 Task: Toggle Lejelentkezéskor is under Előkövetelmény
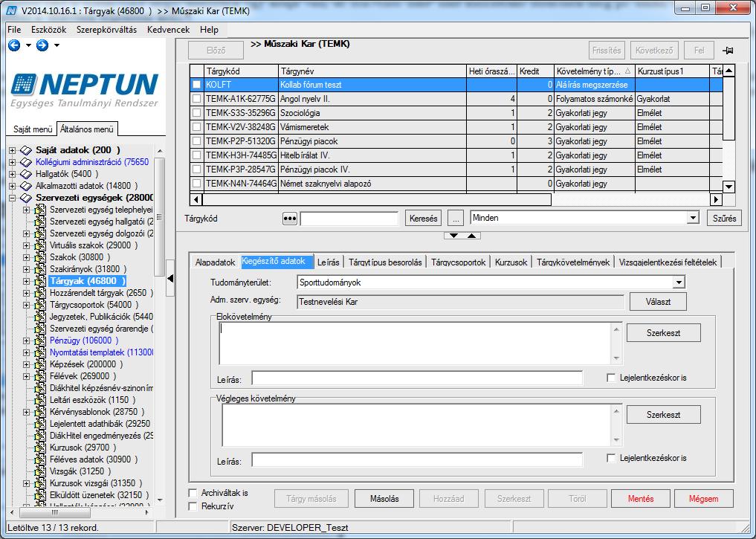click(x=611, y=378)
